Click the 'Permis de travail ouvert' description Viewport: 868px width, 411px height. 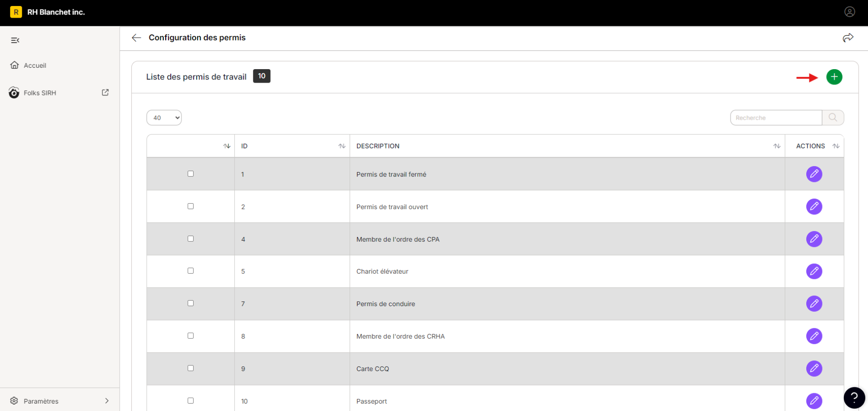[392, 207]
